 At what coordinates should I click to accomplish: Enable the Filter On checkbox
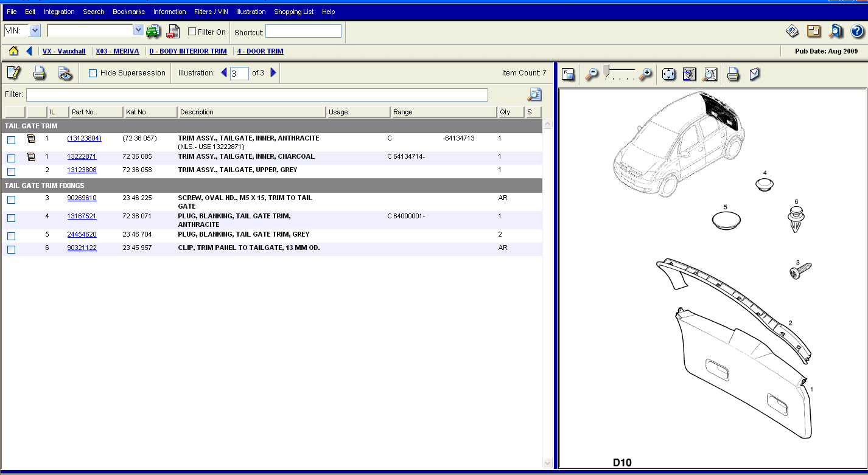[192, 32]
